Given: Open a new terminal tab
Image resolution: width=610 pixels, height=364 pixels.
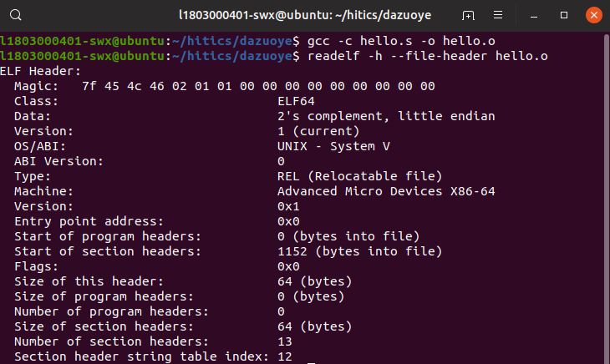Looking at the screenshot, I should [468, 15].
